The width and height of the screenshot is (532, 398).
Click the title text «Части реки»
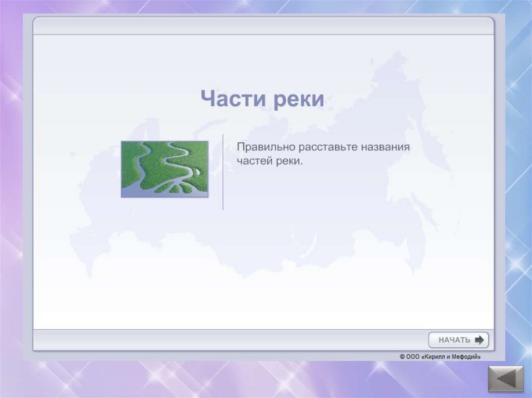pyautogui.click(x=262, y=99)
